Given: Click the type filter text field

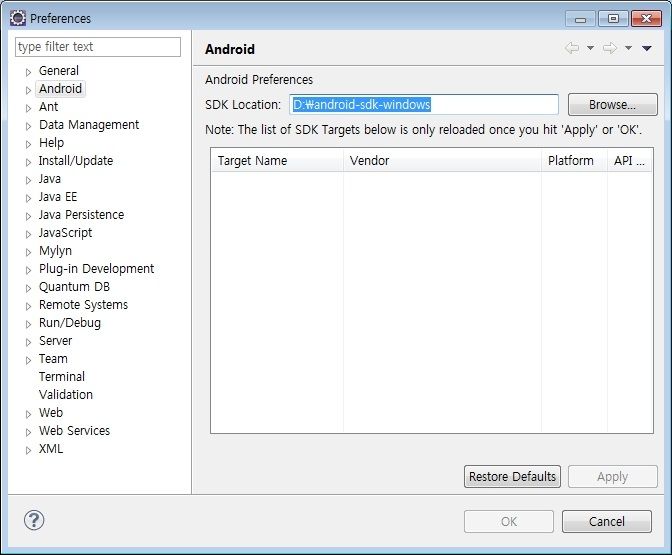Looking at the screenshot, I should click(x=98, y=47).
